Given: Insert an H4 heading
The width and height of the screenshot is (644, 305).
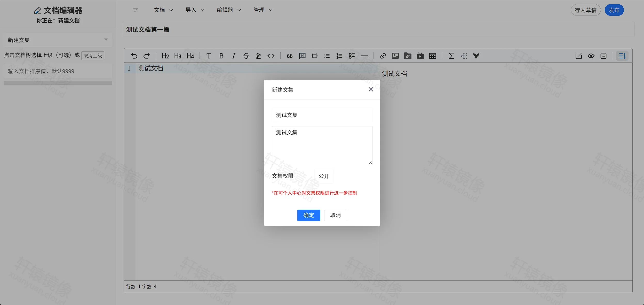Looking at the screenshot, I should pyautogui.click(x=190, y=56).
